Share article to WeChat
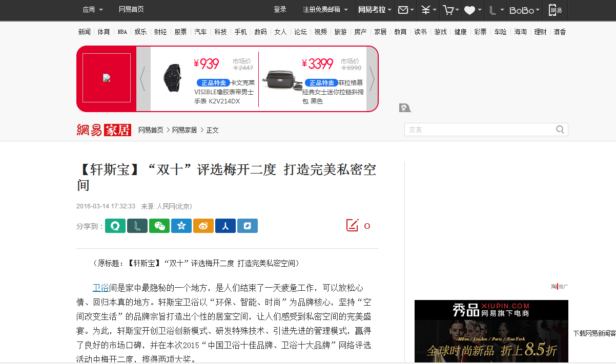This screenshot has height=364, width=616. [159, 226]
